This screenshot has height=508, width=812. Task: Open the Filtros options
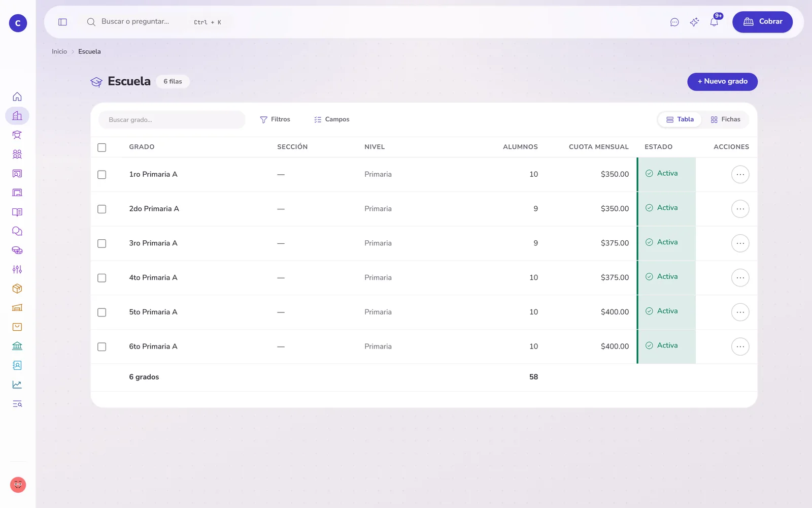click(x=275, y=119)
